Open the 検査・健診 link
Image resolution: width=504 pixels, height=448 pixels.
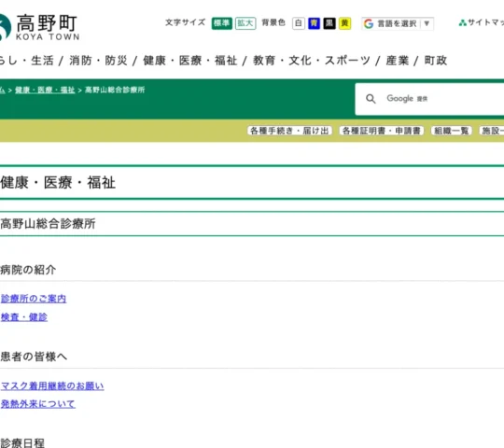(24, 317)
